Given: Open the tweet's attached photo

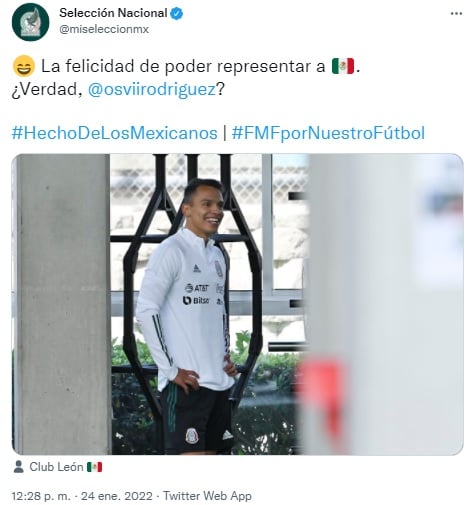Looking at the screenshot, I should [x=237, y=304].
